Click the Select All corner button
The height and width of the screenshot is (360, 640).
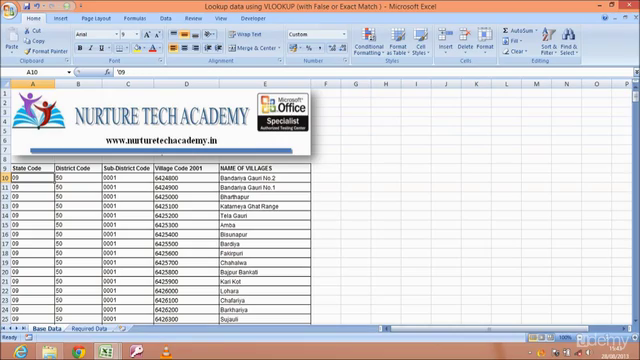coord(6,84)
